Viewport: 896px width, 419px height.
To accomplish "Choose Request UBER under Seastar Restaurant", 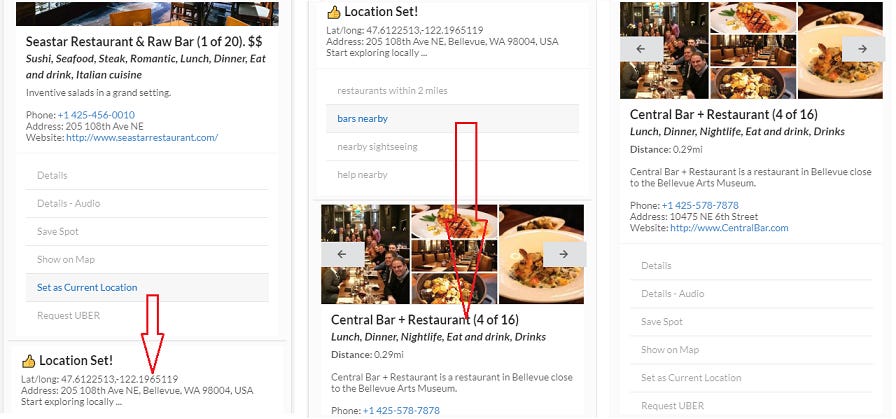I will 147,316.
